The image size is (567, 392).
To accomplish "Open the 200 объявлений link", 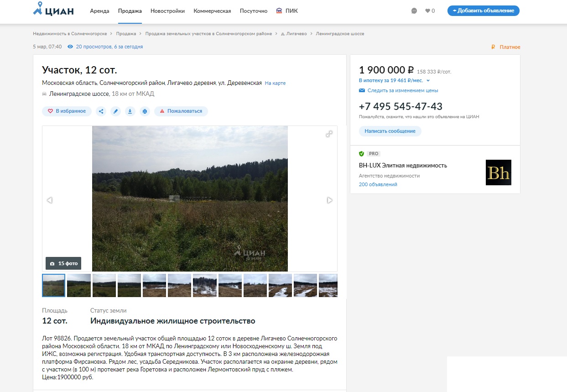I will [378, 184].
